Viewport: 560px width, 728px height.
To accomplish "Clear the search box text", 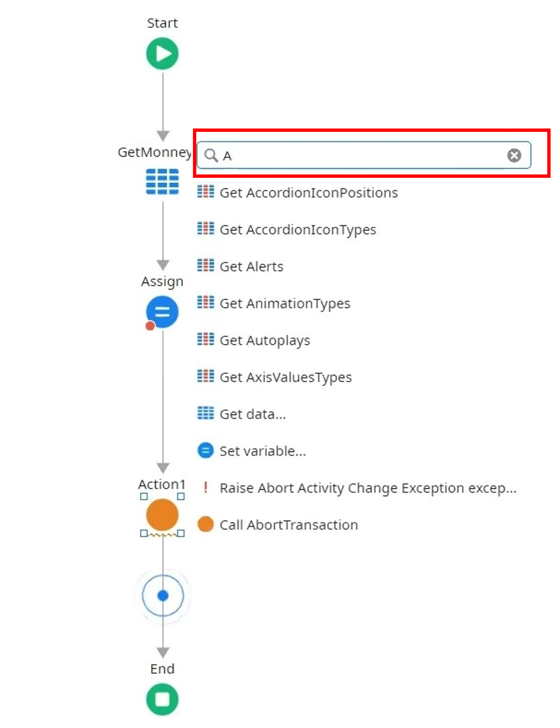I will (x=514, y=155).
